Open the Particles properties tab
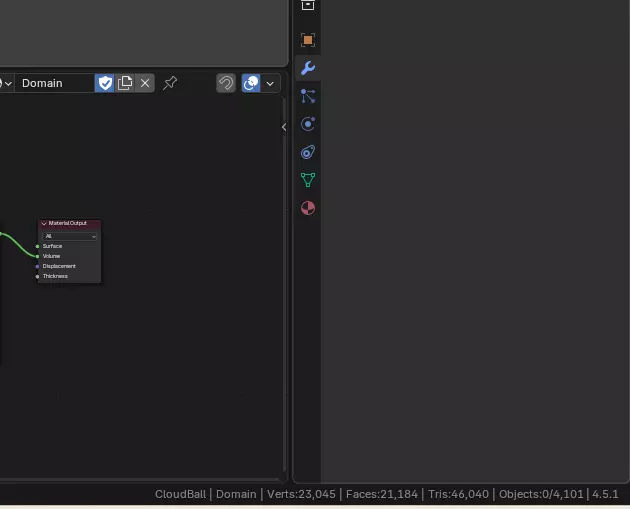This screenshot has height=509, width=630. [x=308, y=96]
